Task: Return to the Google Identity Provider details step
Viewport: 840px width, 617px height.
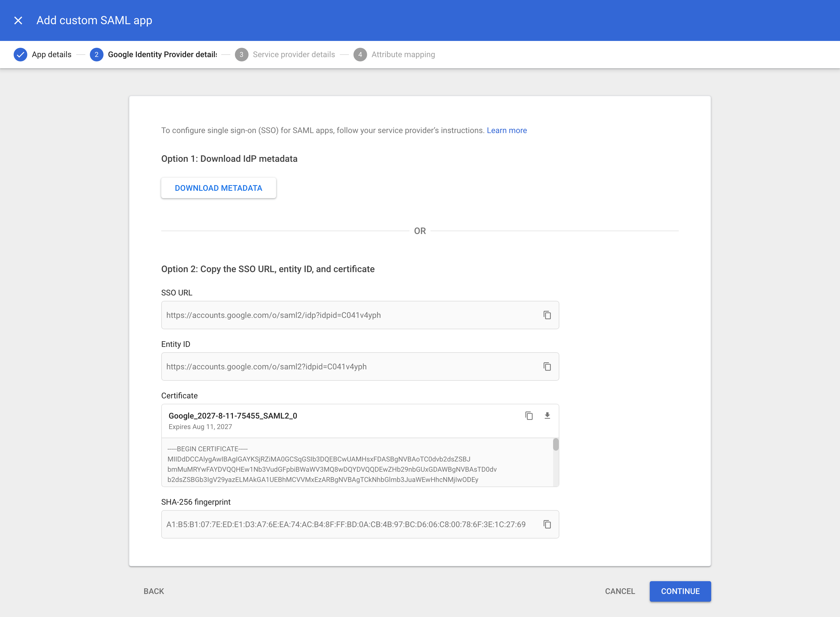Action: tap(162, 54)
